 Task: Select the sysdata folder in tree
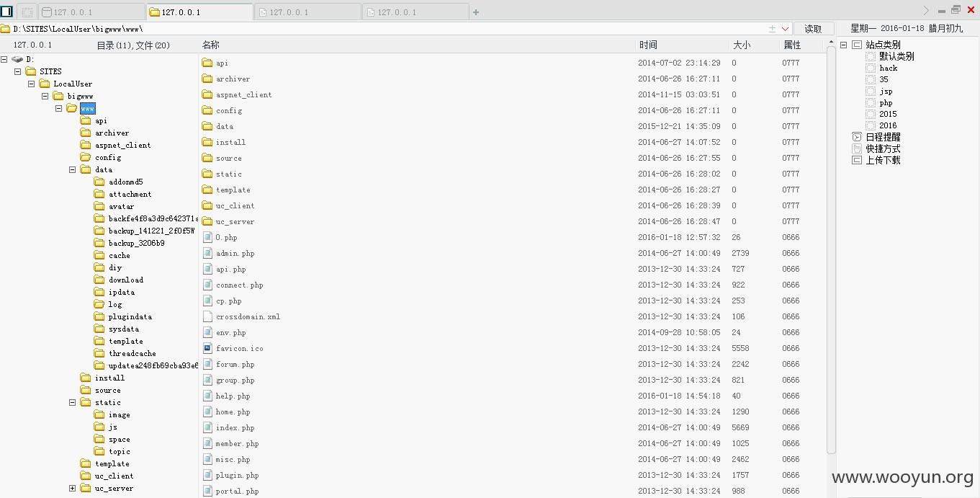(124, 329)
